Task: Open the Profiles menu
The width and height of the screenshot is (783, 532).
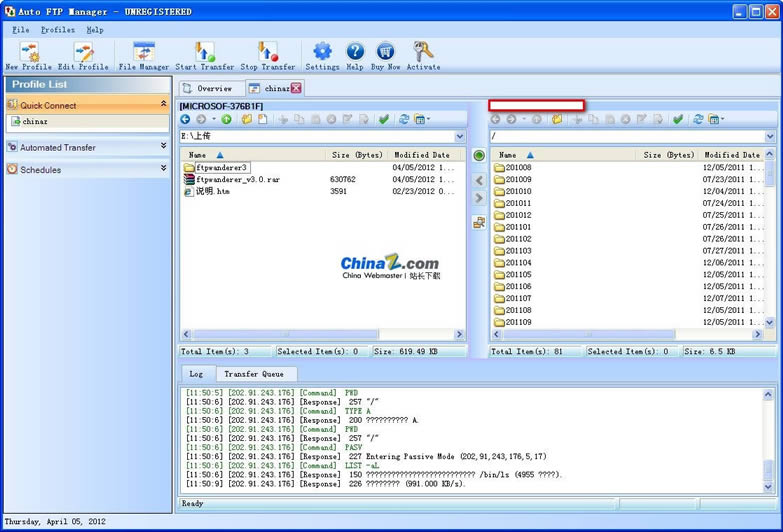Action: click(57, 30)
